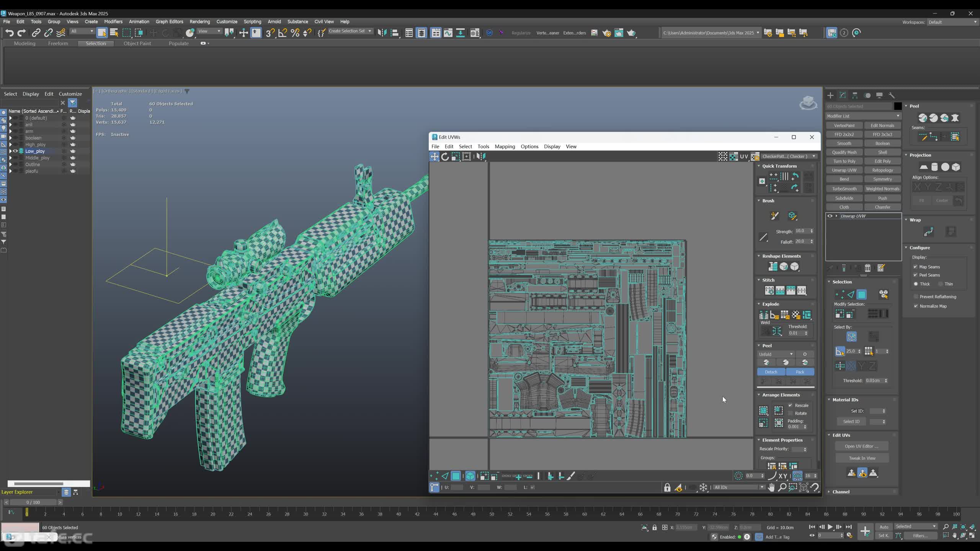This screenshot has height=551, width=980.
Task: Click the Select ID button
Action: tap(851, 422)
